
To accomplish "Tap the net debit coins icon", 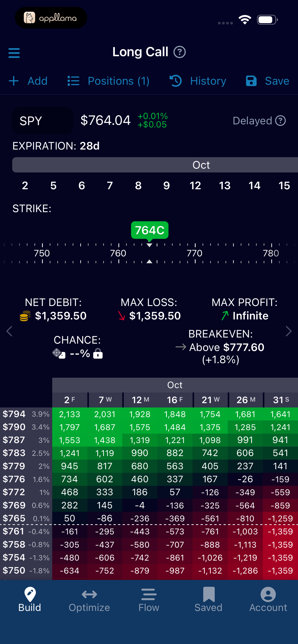I will (x=25, y=316).
